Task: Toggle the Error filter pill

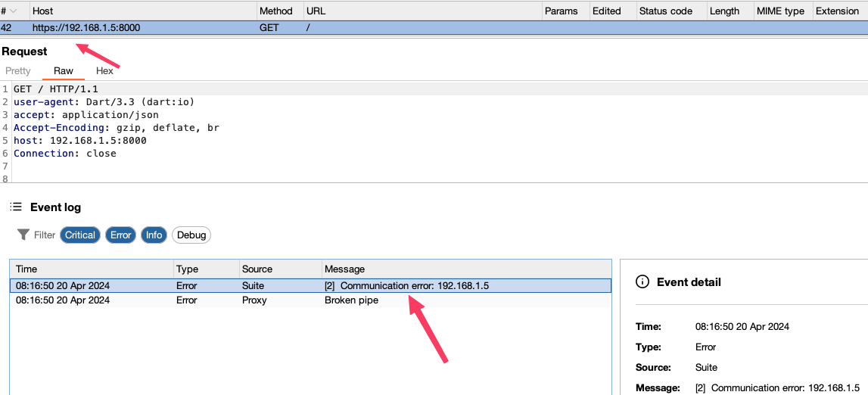Action: [x=120, y=235]
